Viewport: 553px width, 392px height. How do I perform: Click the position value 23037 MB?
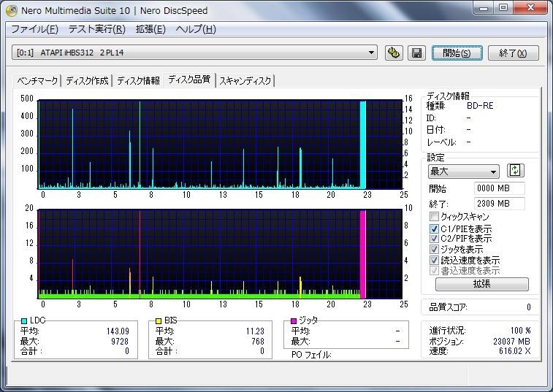(x=511, y=341)
